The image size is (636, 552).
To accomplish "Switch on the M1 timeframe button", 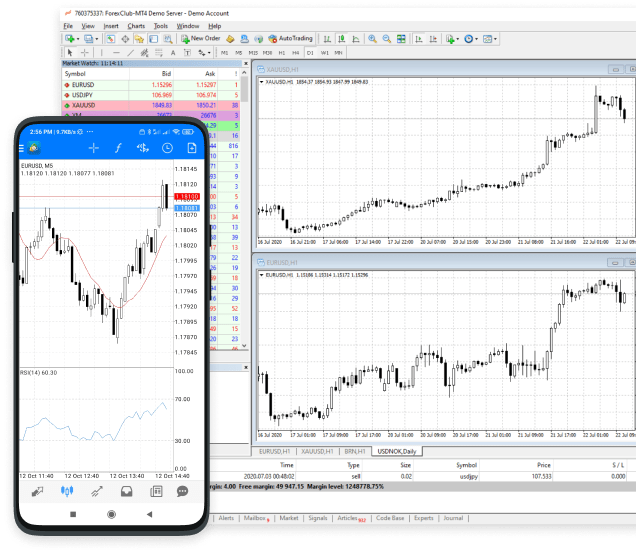I will 225,52.
